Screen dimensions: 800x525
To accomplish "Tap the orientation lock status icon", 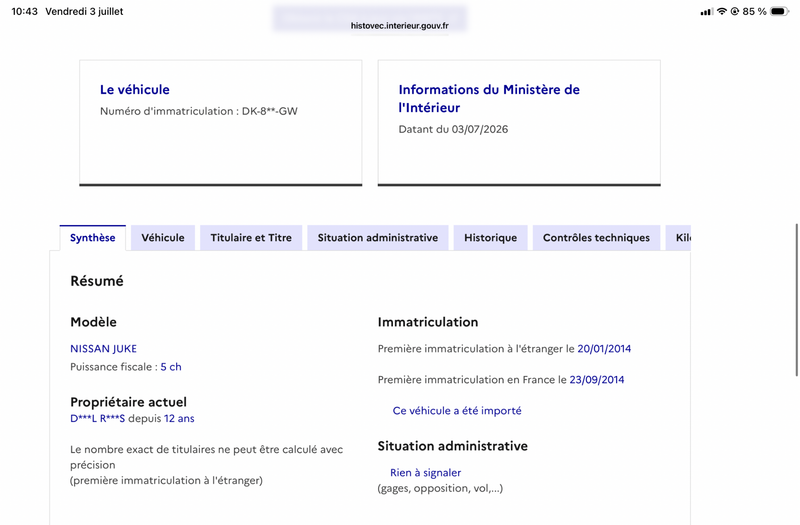I will click(735, 11).
